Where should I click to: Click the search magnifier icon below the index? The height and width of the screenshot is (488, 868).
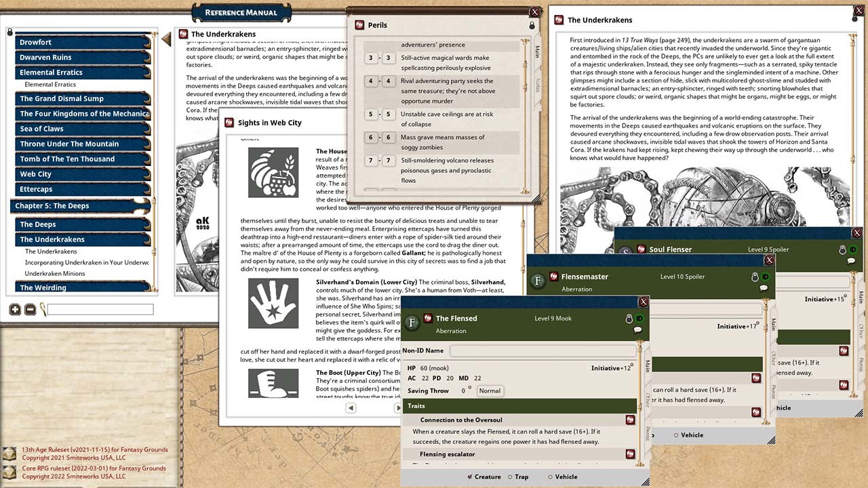point(43,310)
